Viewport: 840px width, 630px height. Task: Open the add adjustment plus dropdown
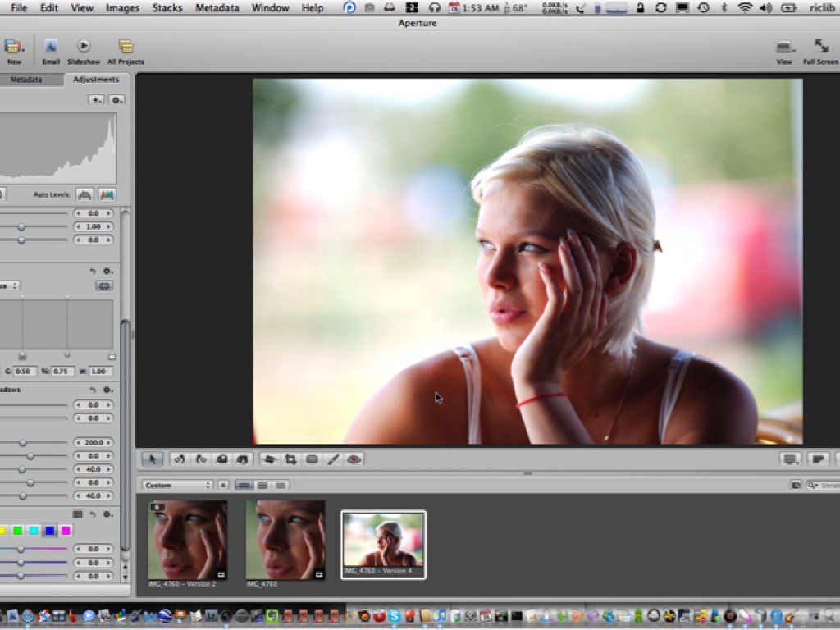97,99
